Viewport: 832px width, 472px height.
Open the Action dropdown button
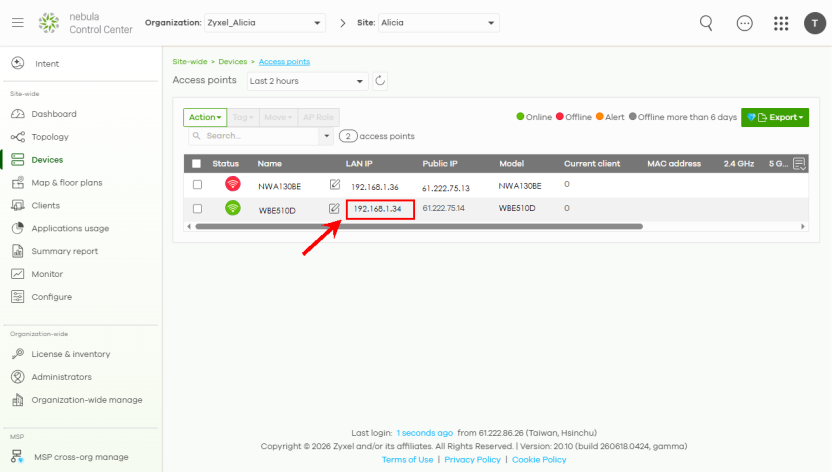(205, 117)
